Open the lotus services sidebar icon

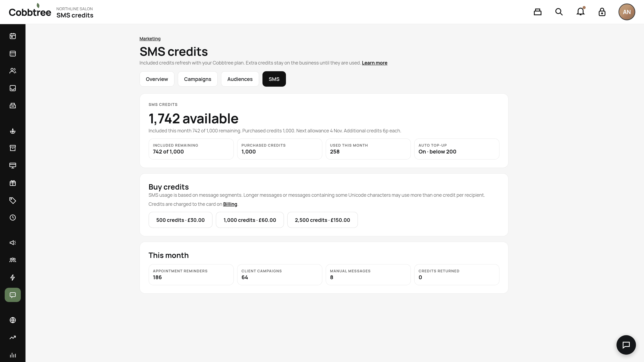(x=13, y=131)
